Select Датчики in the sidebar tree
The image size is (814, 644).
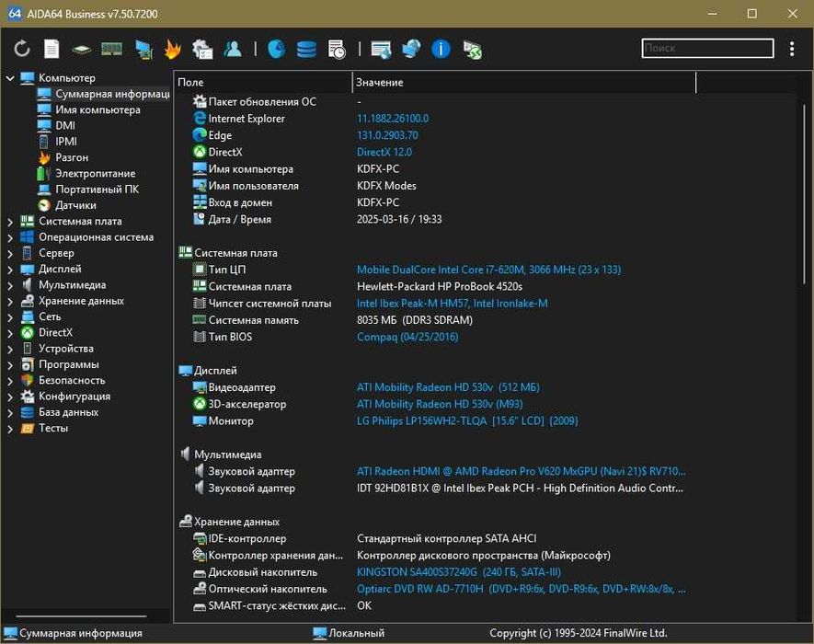(x=75, y=205)
